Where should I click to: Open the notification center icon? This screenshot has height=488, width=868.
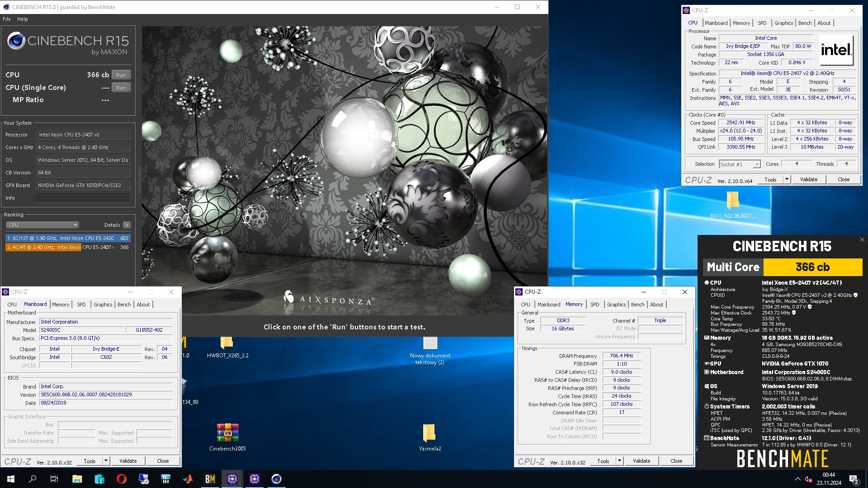point(854,479)
